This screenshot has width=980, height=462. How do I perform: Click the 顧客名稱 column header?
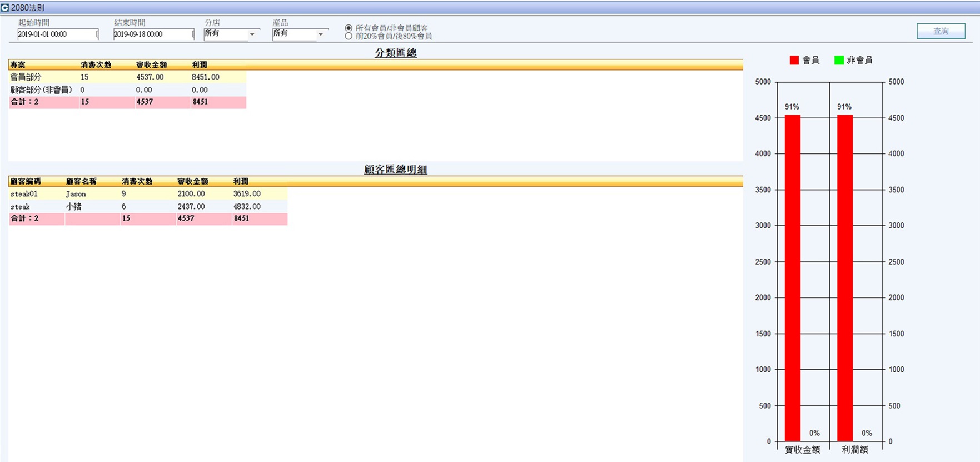(x=81, y=182)
